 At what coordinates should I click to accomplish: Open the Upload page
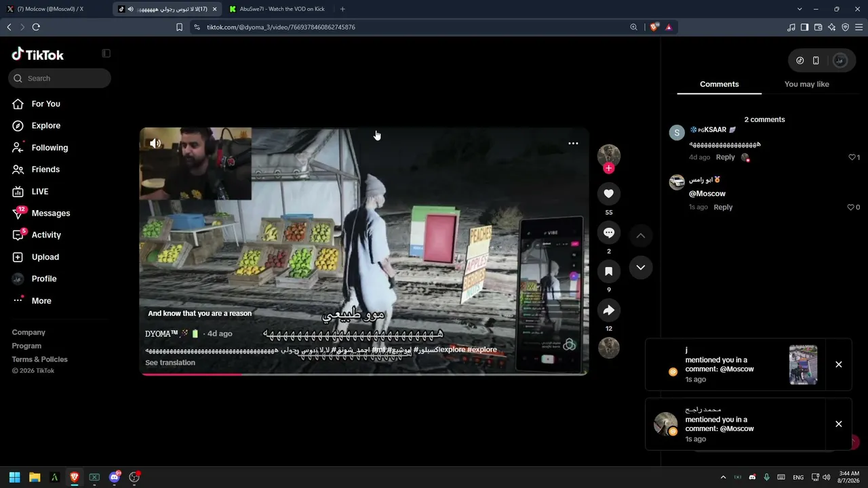(x=45, y=257)
